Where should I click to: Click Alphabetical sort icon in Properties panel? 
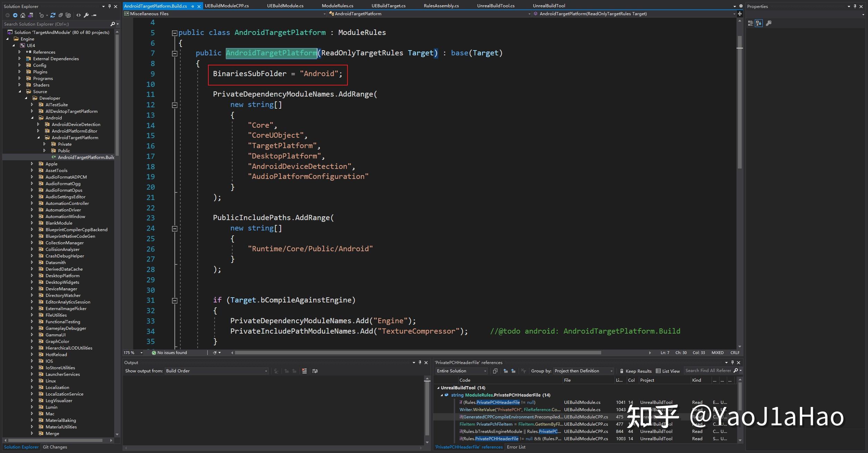[x=759, y=23]
